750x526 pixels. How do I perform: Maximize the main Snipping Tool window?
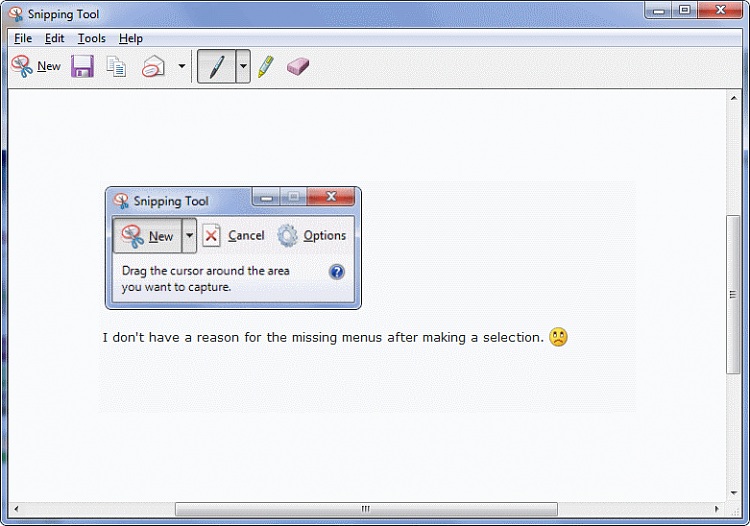coord(685,10)
